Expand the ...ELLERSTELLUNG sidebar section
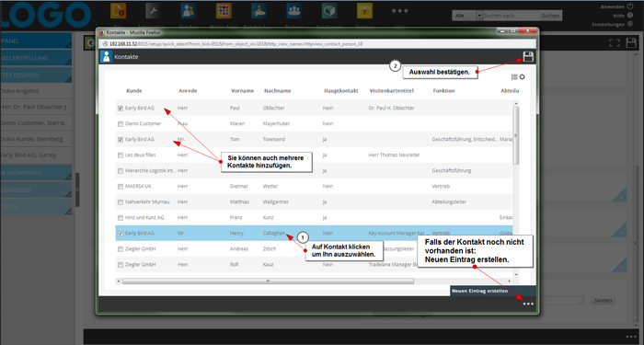 coord(36,58)
